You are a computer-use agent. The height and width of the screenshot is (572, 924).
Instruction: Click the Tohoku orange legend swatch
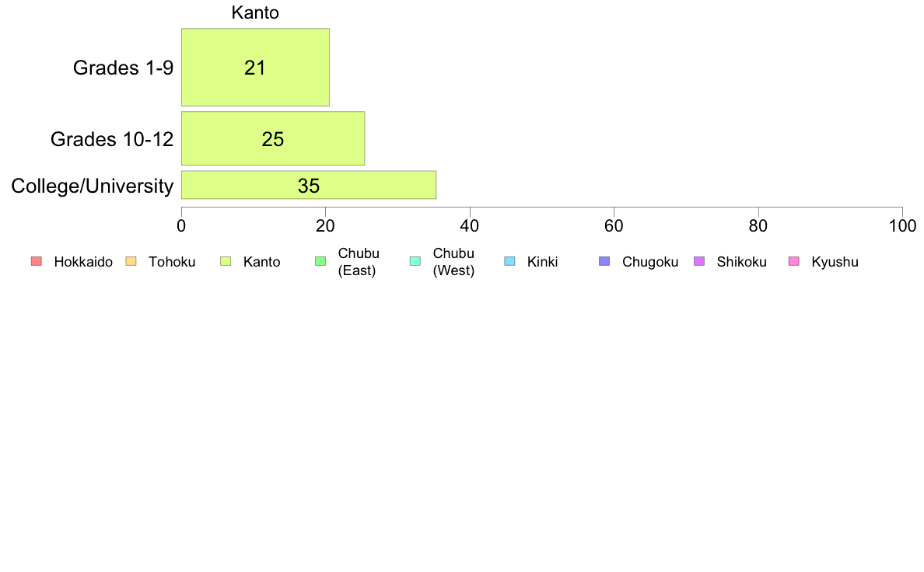coord(131,262)
